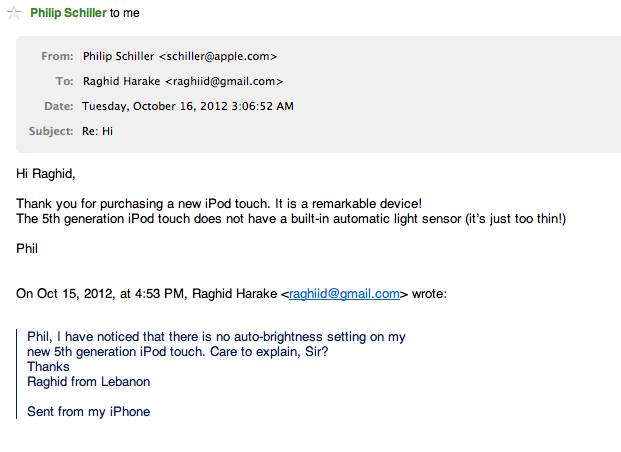The height and width of the screenshot is (452, 621).
Task: Click the Philip Schiller sender name
Action: (x=68, y=13)
